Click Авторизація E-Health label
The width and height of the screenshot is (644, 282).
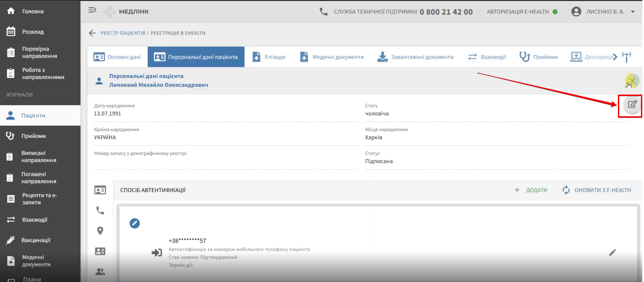tap(518, 12)
